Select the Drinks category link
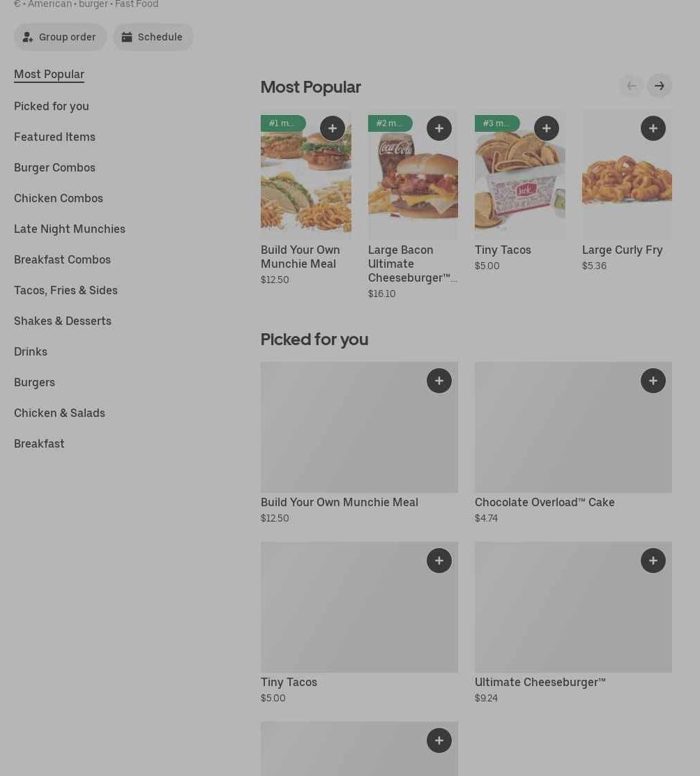700x776 pixels. pos(31,351)
